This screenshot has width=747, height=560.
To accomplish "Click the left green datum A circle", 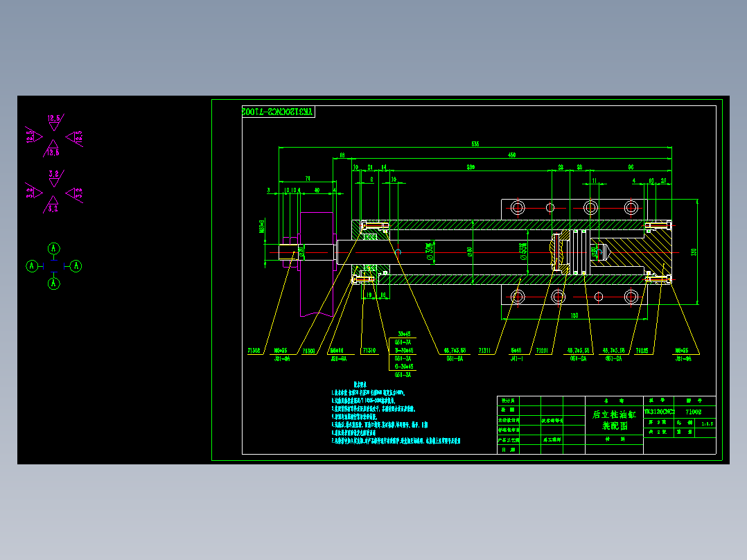I will pos(32,266).
